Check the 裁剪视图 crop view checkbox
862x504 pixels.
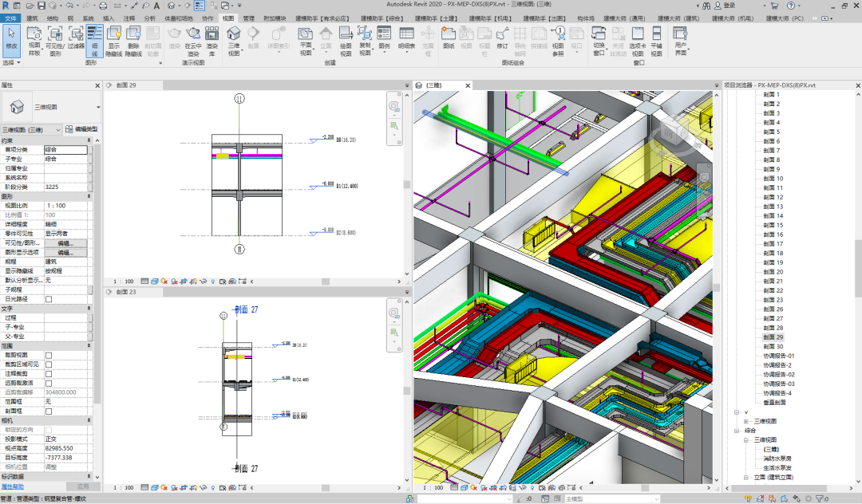(x=49, y=355)
